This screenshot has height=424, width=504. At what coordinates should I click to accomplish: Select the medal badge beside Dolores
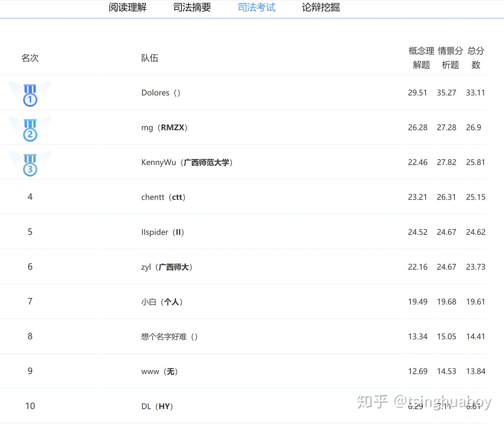[x=30, y=94]
